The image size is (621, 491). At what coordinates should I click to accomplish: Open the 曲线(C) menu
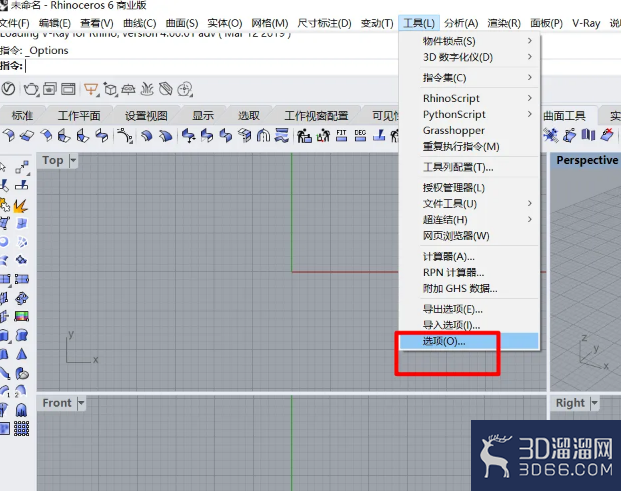click(139, 23)
